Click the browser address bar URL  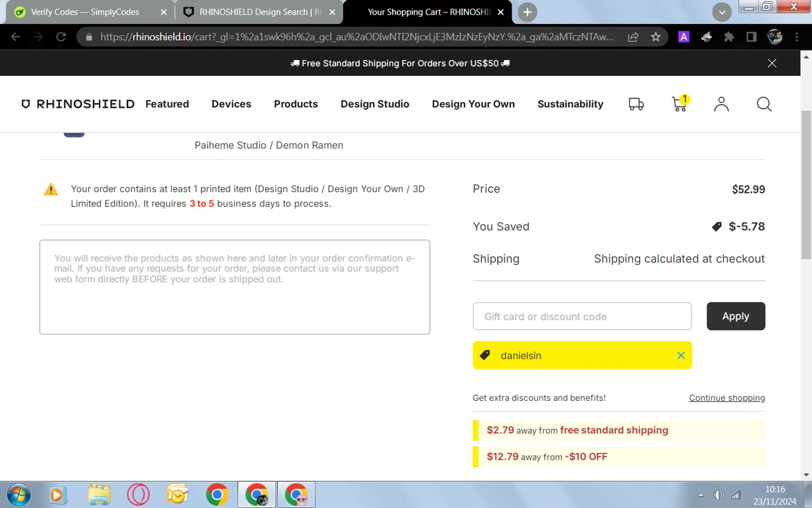[357, 37]
